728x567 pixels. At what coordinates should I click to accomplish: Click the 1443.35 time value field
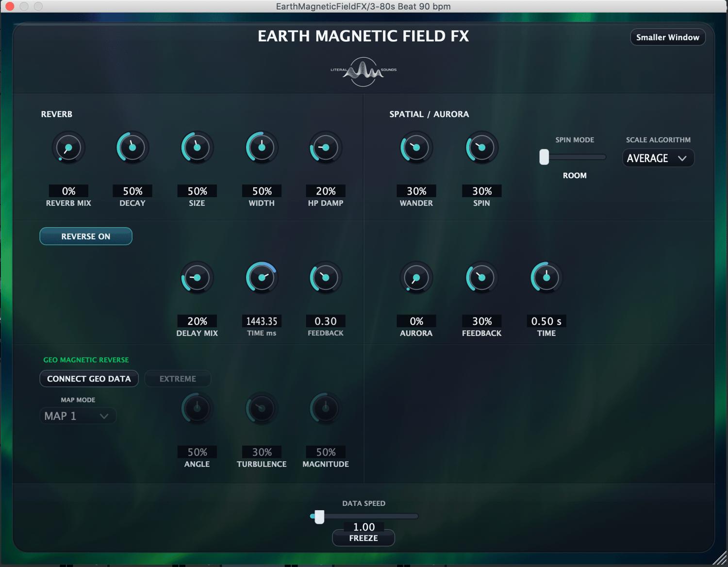(262, 321)
